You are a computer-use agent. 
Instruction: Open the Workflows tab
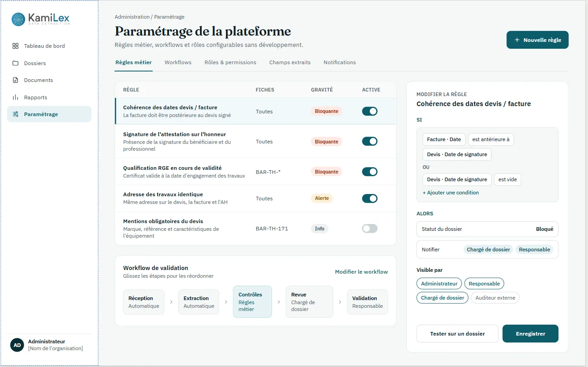(x=178, y=62)
